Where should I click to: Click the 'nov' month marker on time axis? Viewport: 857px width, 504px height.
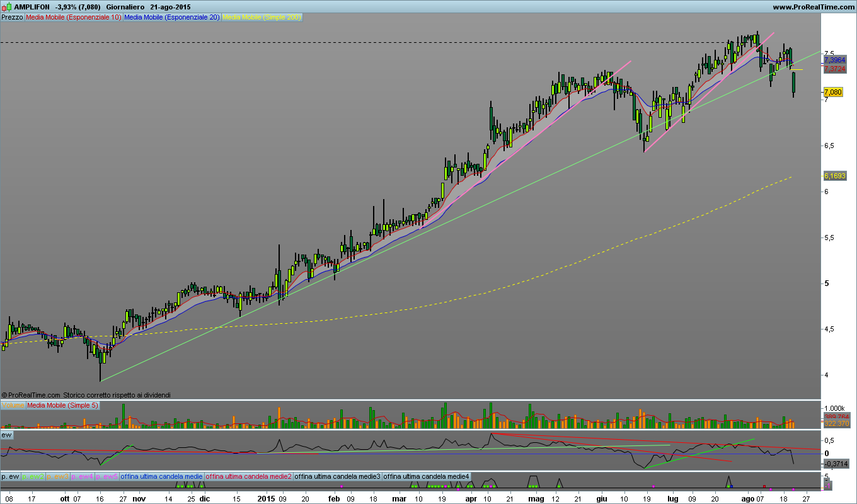point(138,498)
